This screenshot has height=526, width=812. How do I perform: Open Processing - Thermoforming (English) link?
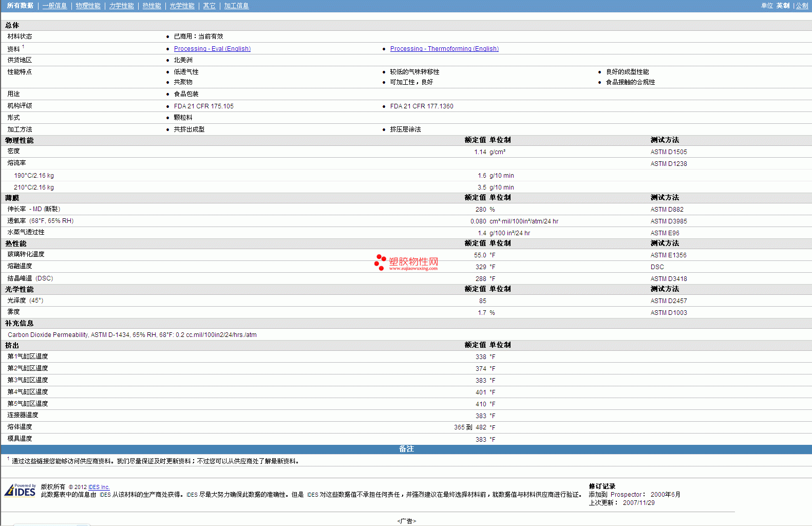(444, 49)
